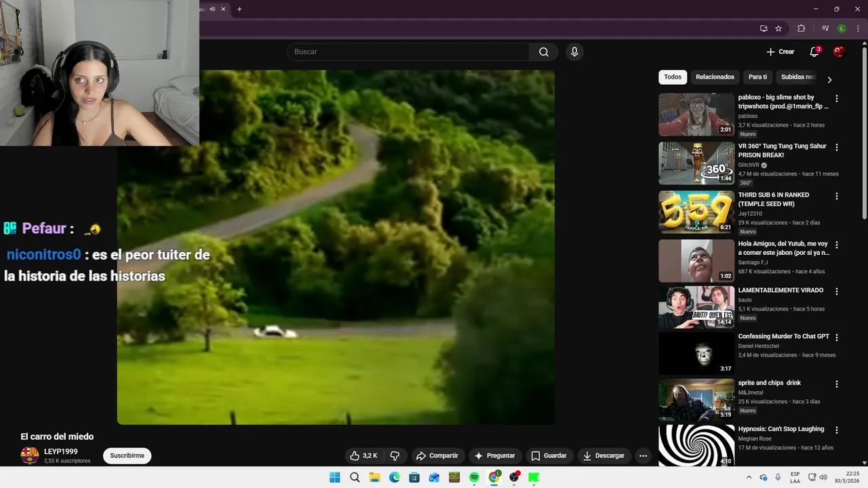This screenshot has width=868, height=488.
Task: Open options for THIRD SUB 6 IN RANKED
Action: [x=837, y=196]
